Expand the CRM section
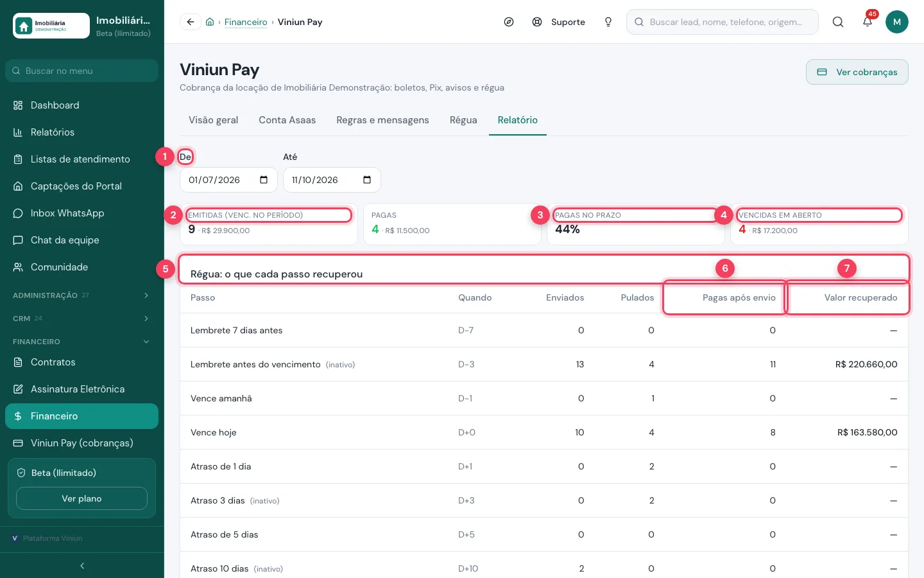This screenshot has width=924, height=578. click(x=82, y=319)
